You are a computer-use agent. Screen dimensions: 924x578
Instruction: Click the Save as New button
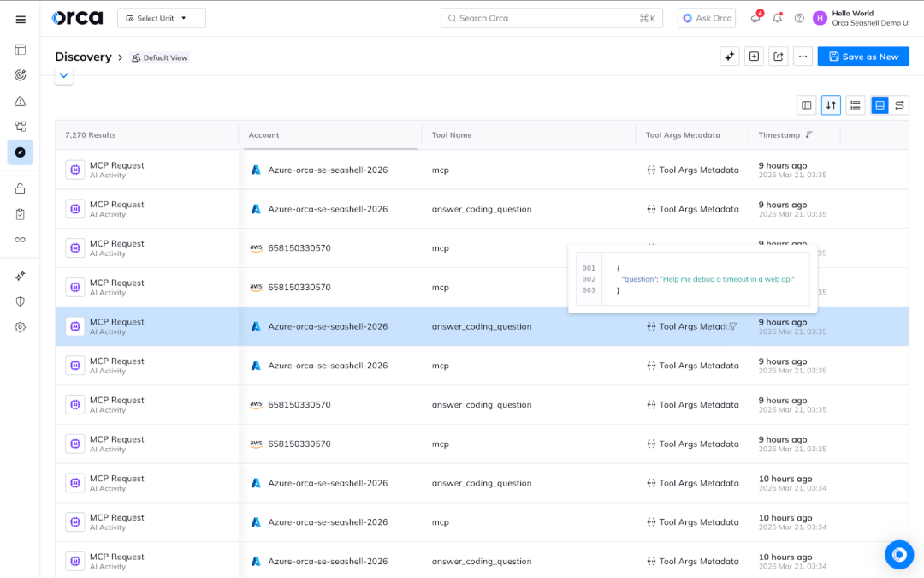862,56
